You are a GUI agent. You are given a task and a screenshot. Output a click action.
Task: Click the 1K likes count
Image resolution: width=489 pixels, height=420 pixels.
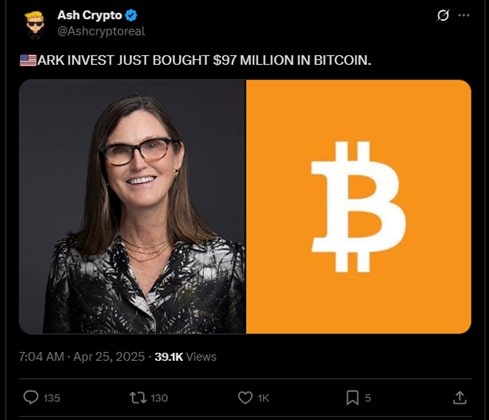pos(263,398)
